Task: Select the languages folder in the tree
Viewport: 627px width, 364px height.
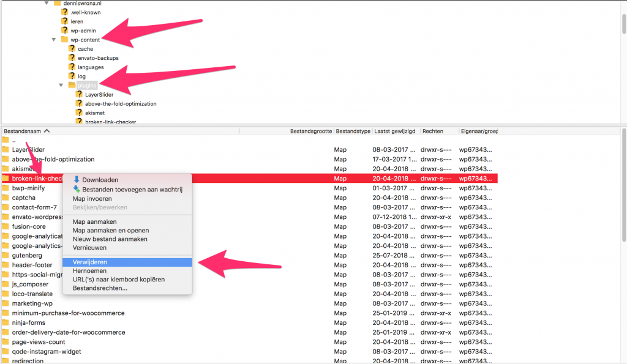Action: tap(91, 67)
